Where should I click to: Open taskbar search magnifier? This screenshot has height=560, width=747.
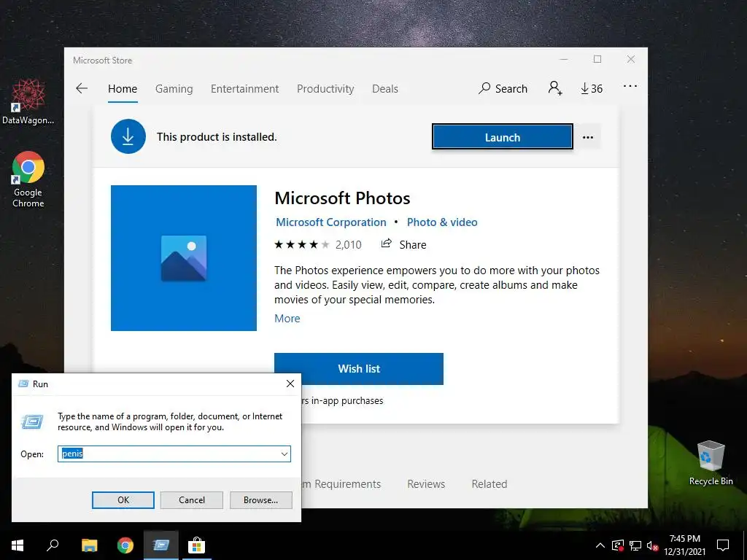[53, 545]
